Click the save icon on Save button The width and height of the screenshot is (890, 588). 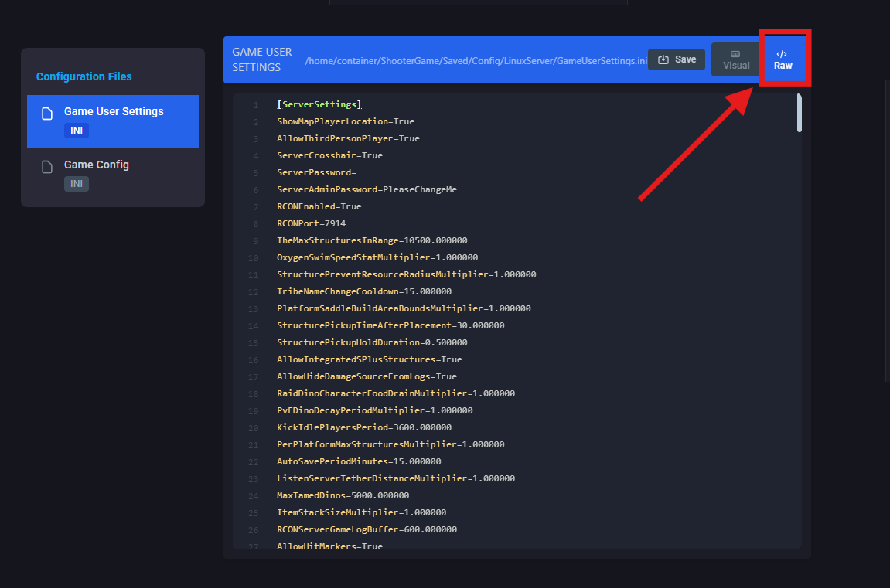[663, 59]
